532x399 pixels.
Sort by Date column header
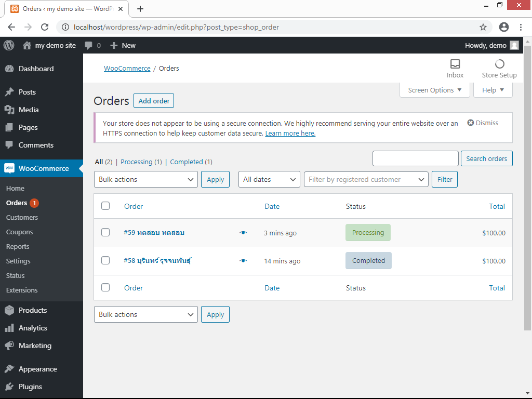click(x=272, y=206)
